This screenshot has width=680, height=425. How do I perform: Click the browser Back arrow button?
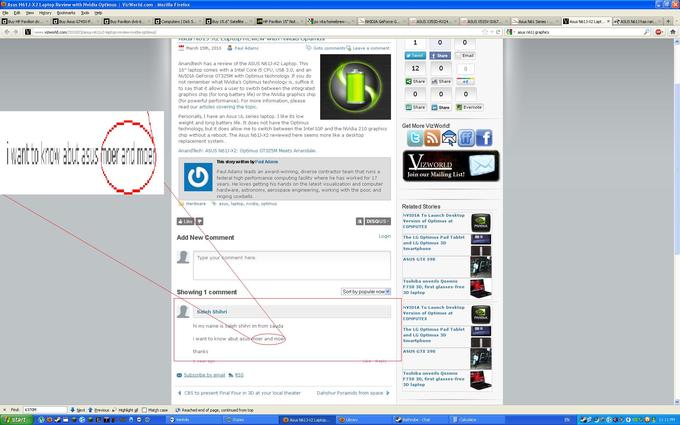[7, 32]
